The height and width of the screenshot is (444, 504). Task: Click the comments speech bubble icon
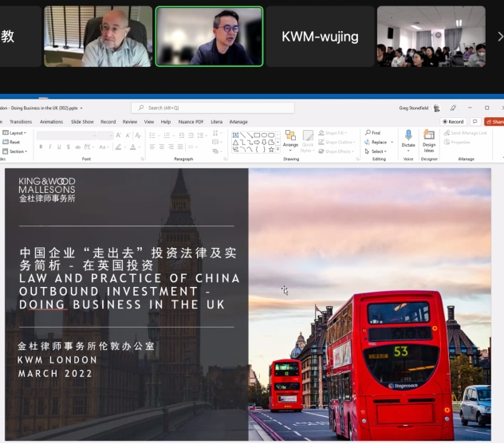point(475,122)
